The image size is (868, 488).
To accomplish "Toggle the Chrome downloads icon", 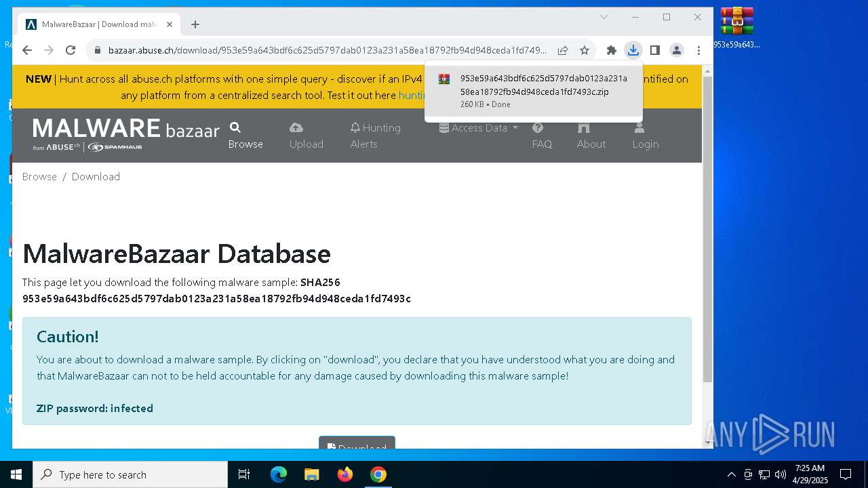I will click(633, 50).
